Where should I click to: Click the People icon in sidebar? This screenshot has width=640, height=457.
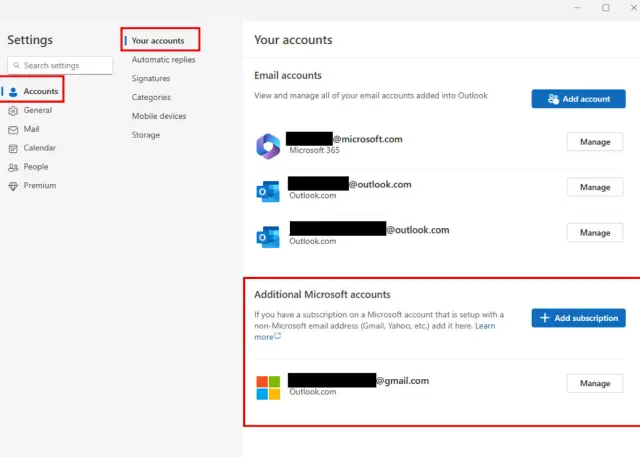13,167
